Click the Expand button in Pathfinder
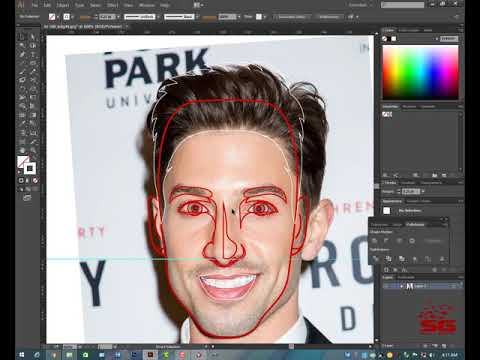Image resolution: width=480 pixels, height=360 pixels. click(433, 241)
